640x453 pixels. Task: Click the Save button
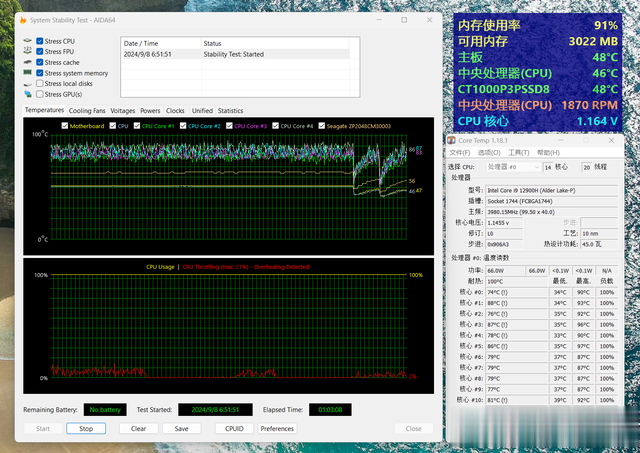tap(182, 429)
